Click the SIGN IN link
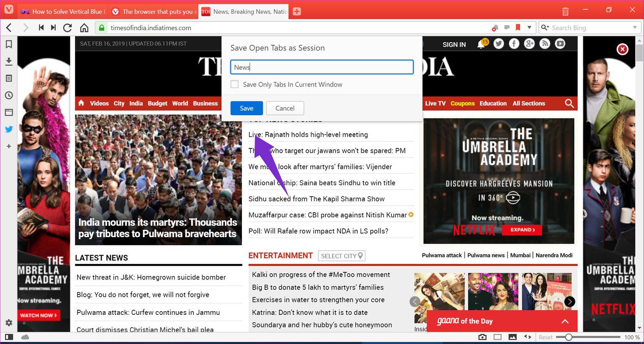 (454, 44)
